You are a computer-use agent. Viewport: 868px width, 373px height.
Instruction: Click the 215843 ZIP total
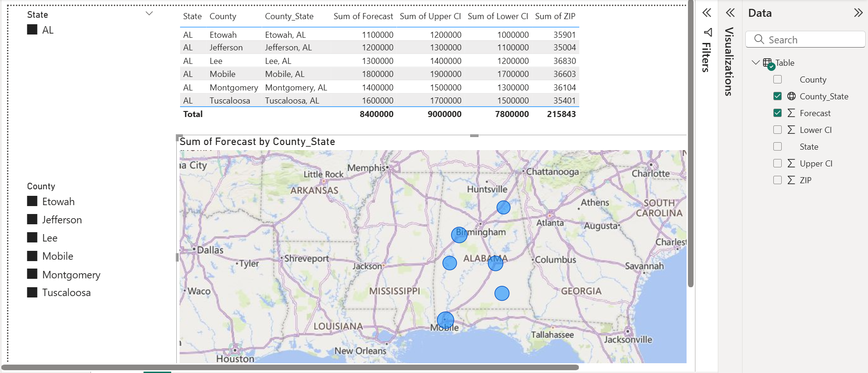pyautogui.click(x=562, y=114)
